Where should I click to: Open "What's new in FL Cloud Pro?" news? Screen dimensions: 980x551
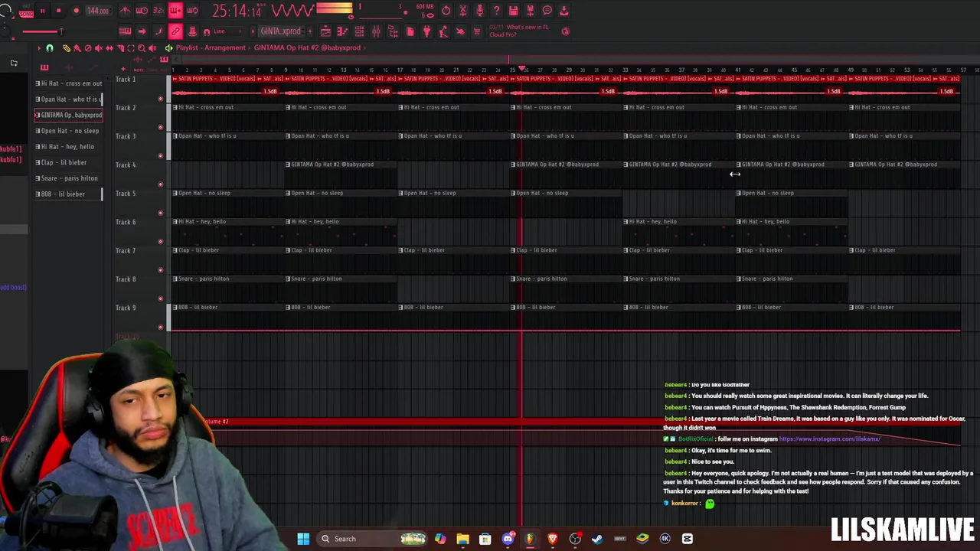520,31
